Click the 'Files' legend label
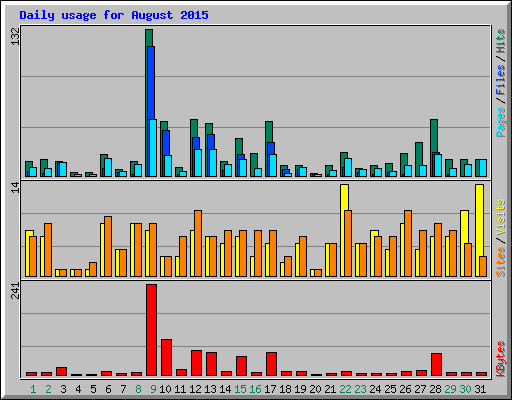Viewport: 512px width, 400px height. (x=500, y=79)
